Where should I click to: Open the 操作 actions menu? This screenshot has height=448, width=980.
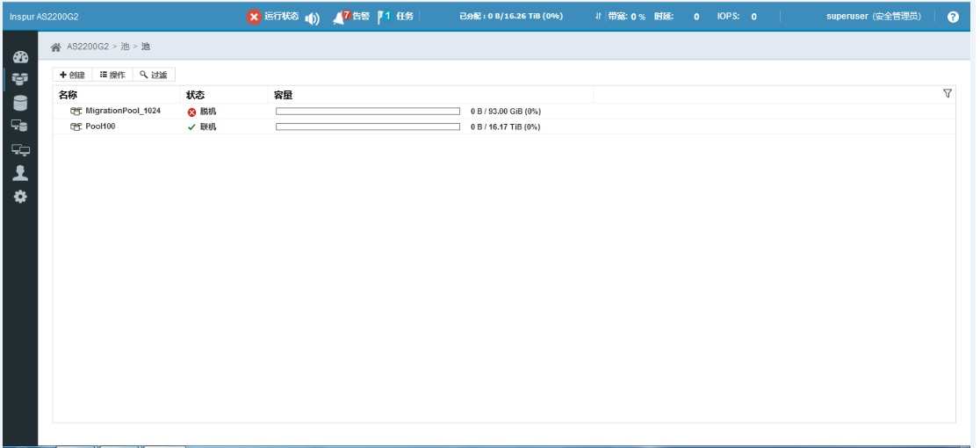pos(110,76)
